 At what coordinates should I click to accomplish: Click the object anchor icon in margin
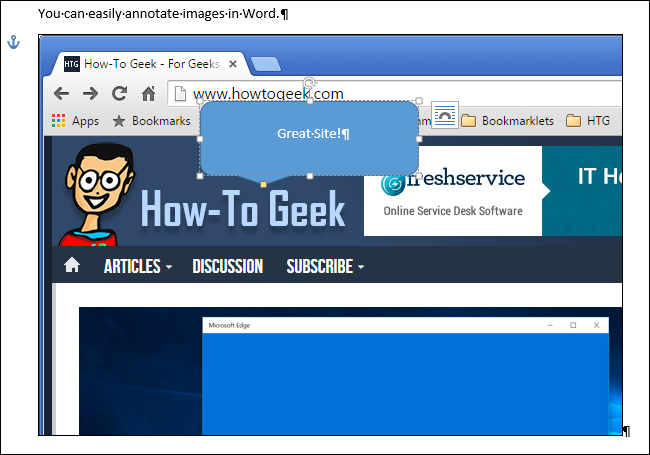tap(14, 42)
